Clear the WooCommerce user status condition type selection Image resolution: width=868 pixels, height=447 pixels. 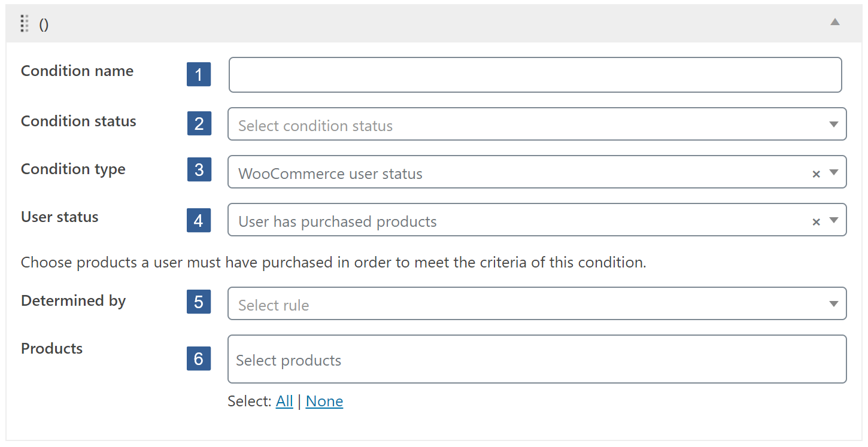816,173
